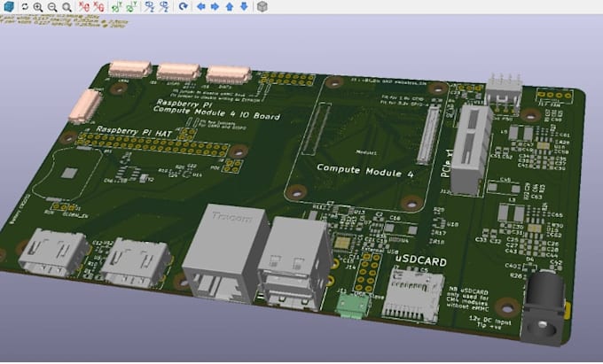Image resolution: width=603 pixels, height=364 pixels.
Task: Click the blue 3D cube render icon
Action: tap(9, 6)
